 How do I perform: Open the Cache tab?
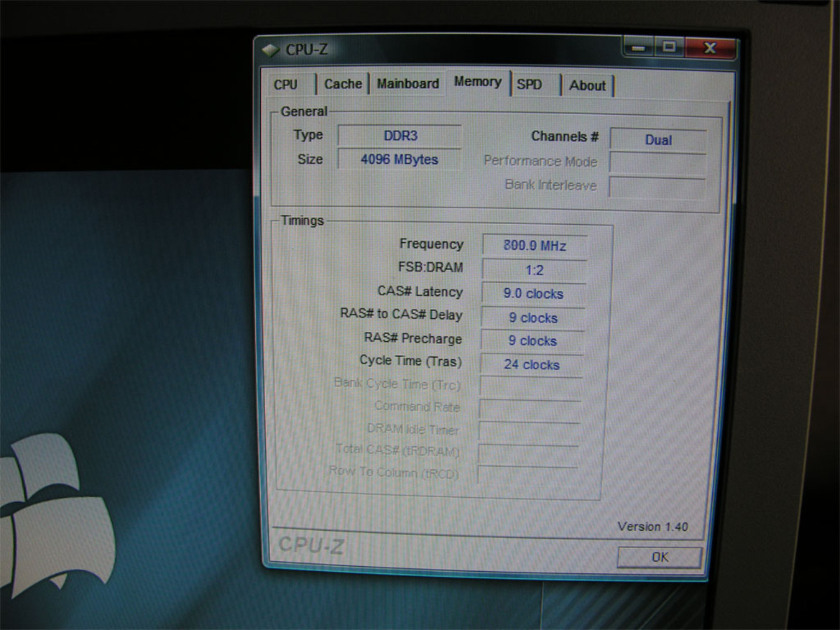click(343, 84)
